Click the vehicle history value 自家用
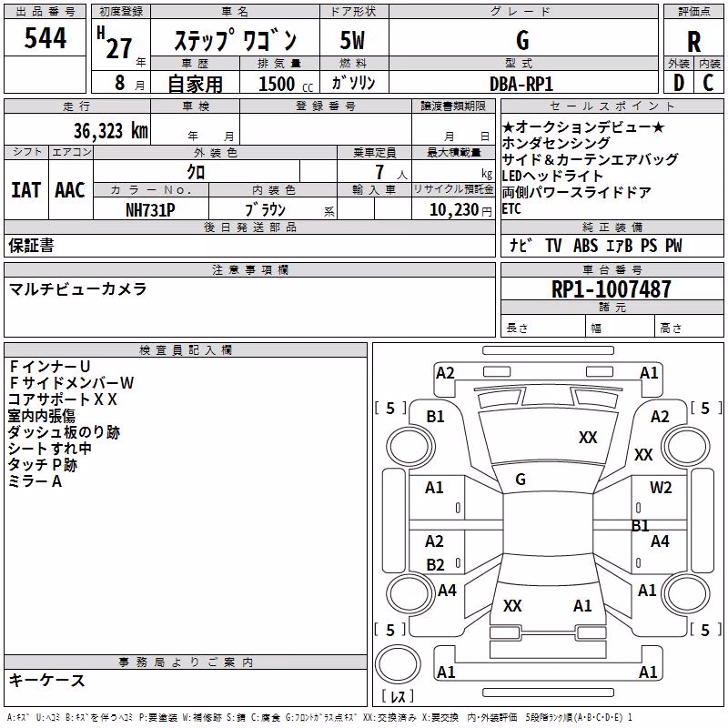Viewport: 728px width, 728px height. [195, 84]
